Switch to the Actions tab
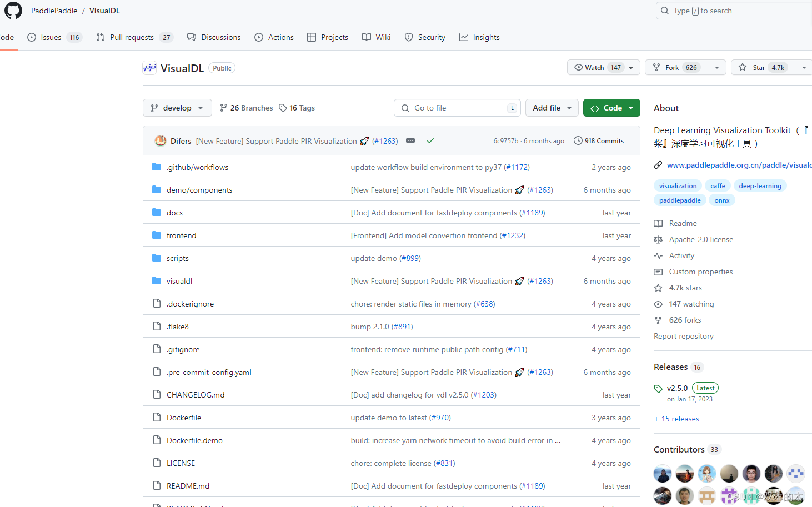The width and height of the screenshot is (812, 507). click(x=274, y=37)
